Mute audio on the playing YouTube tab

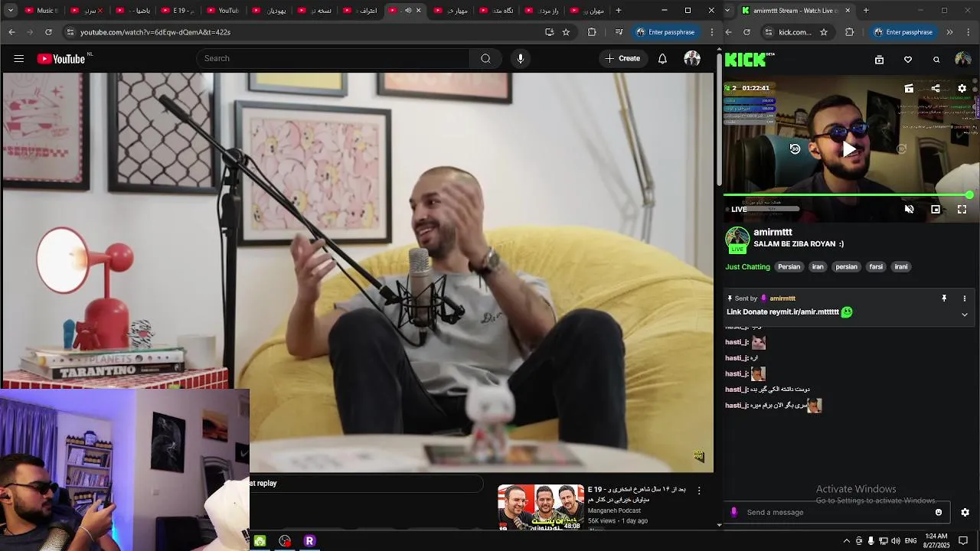click(408, 11)
